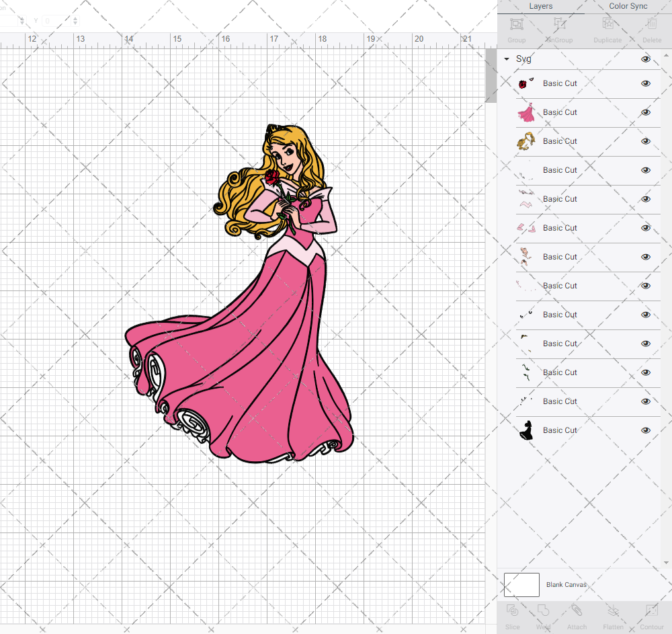The image size is (672, 634).
Task: Click the Y position stepper arrows
Action: point(75,21)
